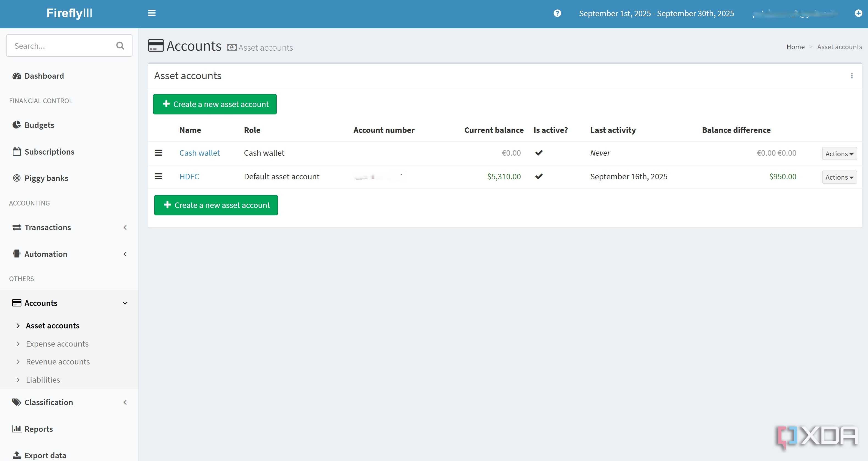Screen dimensions: 868x461
Task: Grab the reorder handle of Cash wallet row
Action: 158,153
